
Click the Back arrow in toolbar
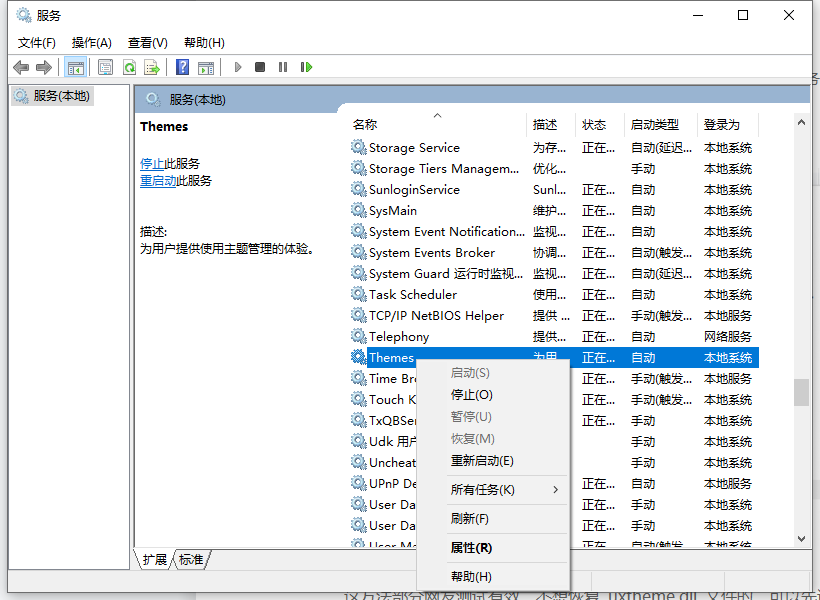[21, 67]
